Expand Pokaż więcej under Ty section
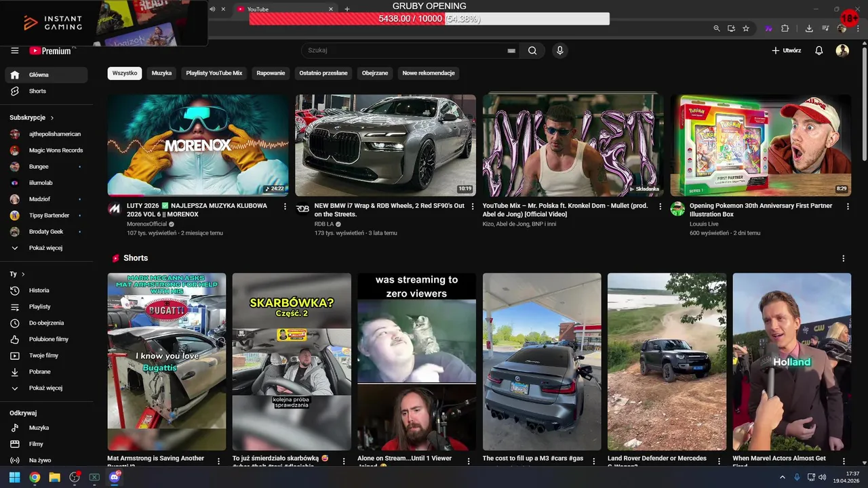 46,388
